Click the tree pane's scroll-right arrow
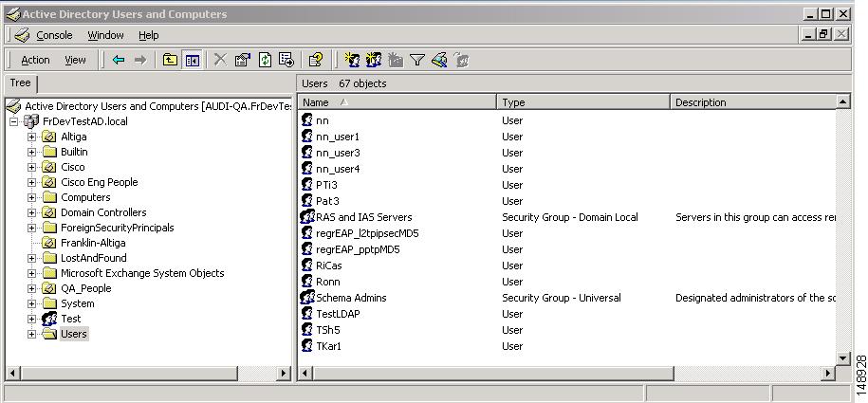The image size is (868, 403). 284,373
